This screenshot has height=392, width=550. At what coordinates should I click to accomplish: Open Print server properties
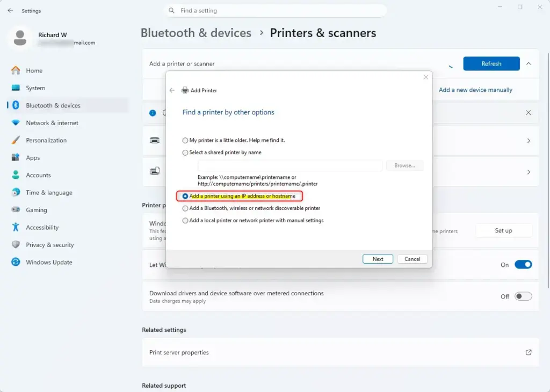[x=340, y=352]
